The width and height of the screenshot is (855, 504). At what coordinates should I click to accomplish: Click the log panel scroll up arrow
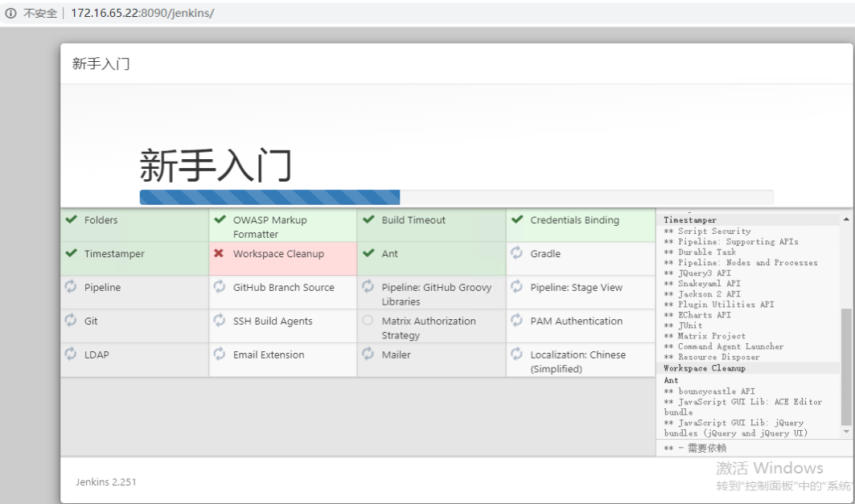846,219
